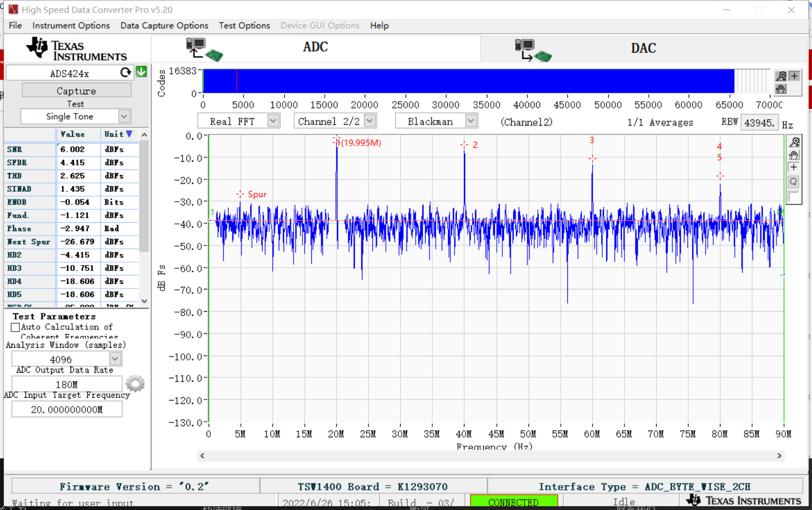This screenshot has width=812, height=510.
Task: Open the Blackman window function dropdown
Action: 471,121
